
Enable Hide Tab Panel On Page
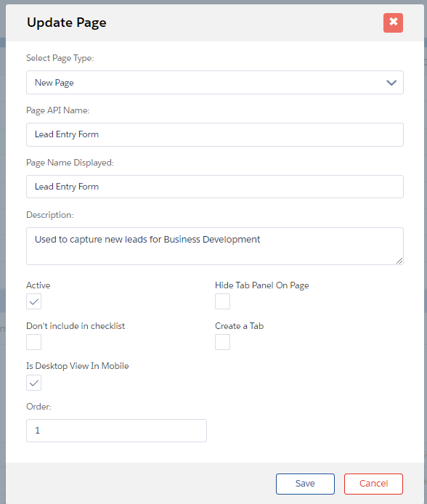222,301
